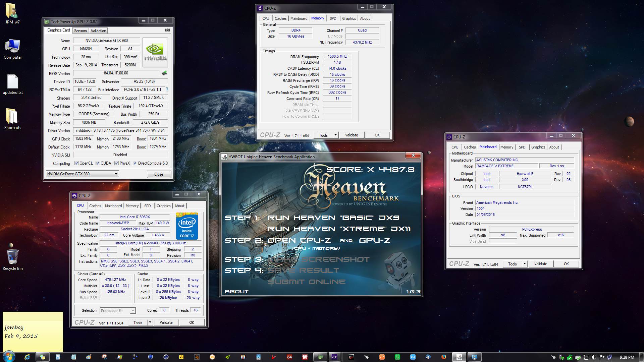This screenshot has height=362, width=644.
Task: Open the red 64 taskbar icon
Action: pos(289,357)
